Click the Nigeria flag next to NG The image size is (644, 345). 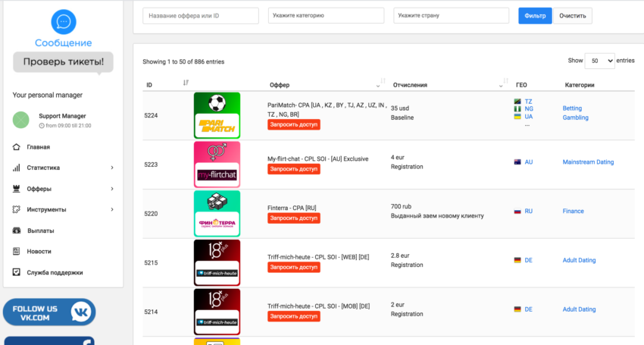click(x=517, y=109)
